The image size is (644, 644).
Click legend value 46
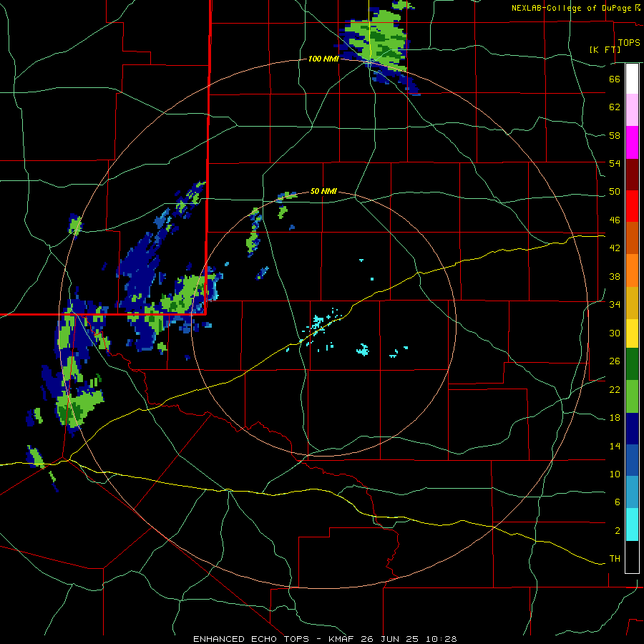(615, 220)
